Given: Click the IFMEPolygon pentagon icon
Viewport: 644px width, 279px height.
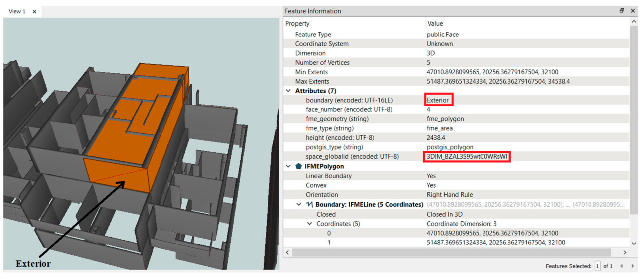Looking at the screenshot, I should [298, 166].
